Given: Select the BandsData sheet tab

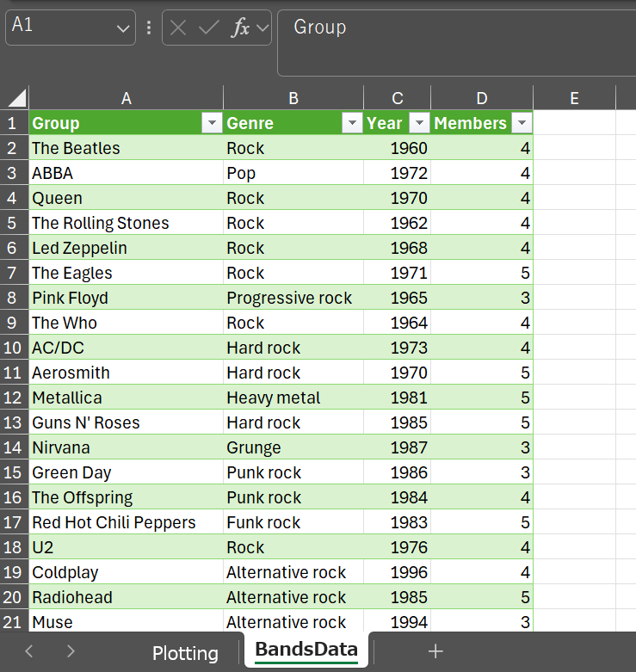Looking at the screenshot, I should point(306,650).
